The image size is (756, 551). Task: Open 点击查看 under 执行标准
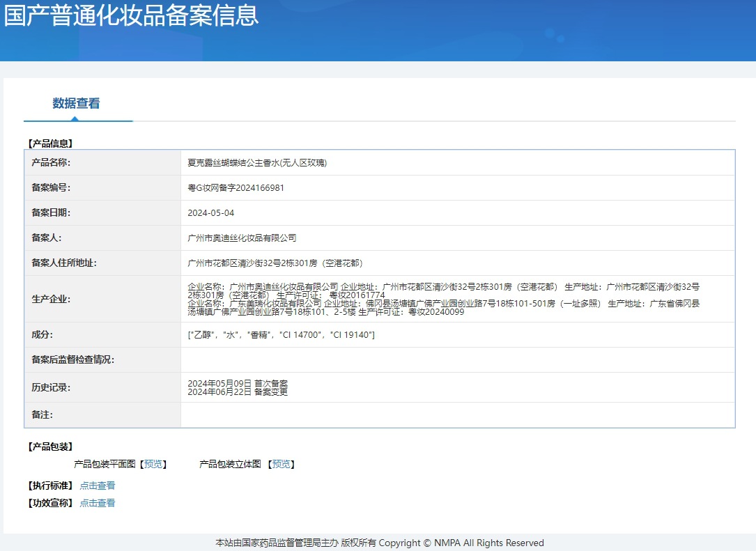pos(97,485)
